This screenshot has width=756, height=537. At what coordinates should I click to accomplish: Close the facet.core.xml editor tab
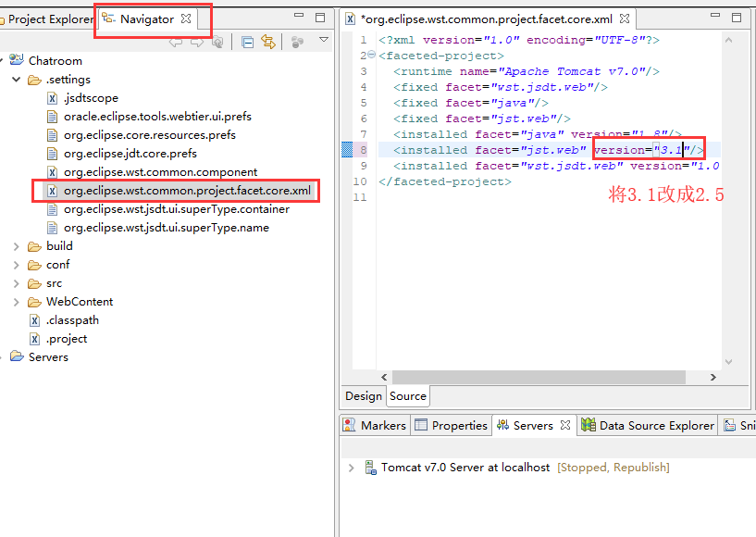[625, 19]
